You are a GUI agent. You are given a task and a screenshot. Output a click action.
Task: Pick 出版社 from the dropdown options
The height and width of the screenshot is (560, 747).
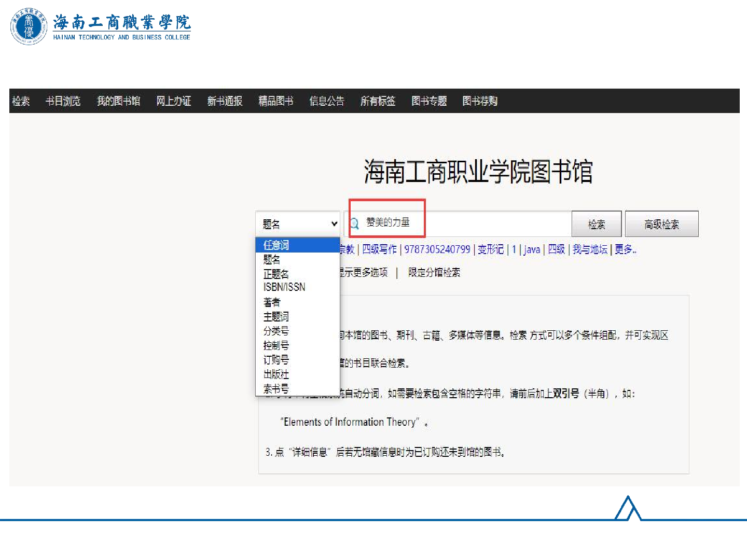[276, 374]
